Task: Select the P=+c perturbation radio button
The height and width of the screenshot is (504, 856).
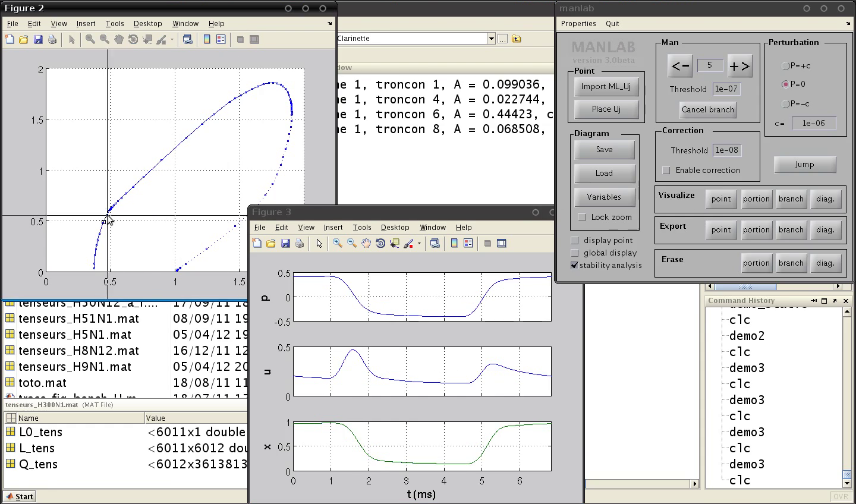Action: tap(785, 66)
